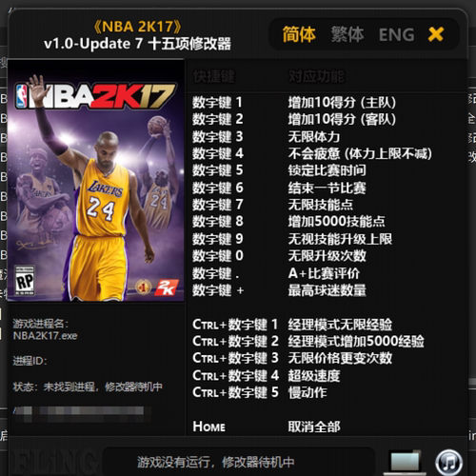Image resolution: width=476 pixels, height=476 pixels.
Task: Select 增加10得分 (客队) option
Action: [342, 119]
